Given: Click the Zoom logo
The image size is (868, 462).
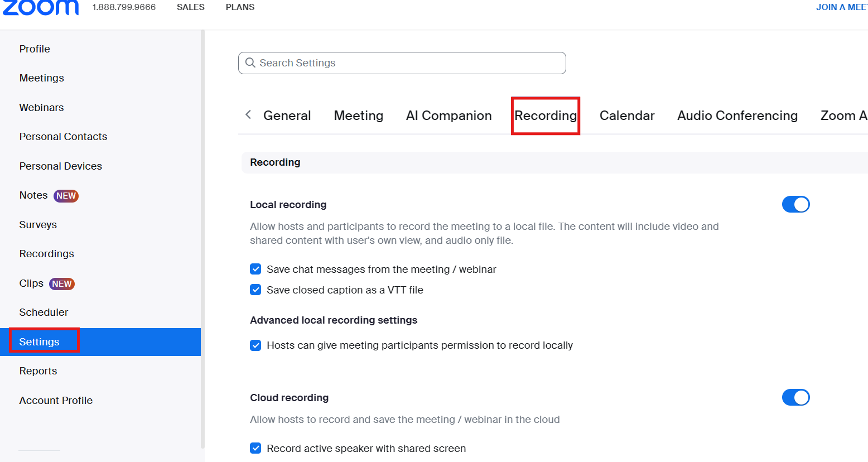Looking at the screenshot, I should click(x=41, y=7).
